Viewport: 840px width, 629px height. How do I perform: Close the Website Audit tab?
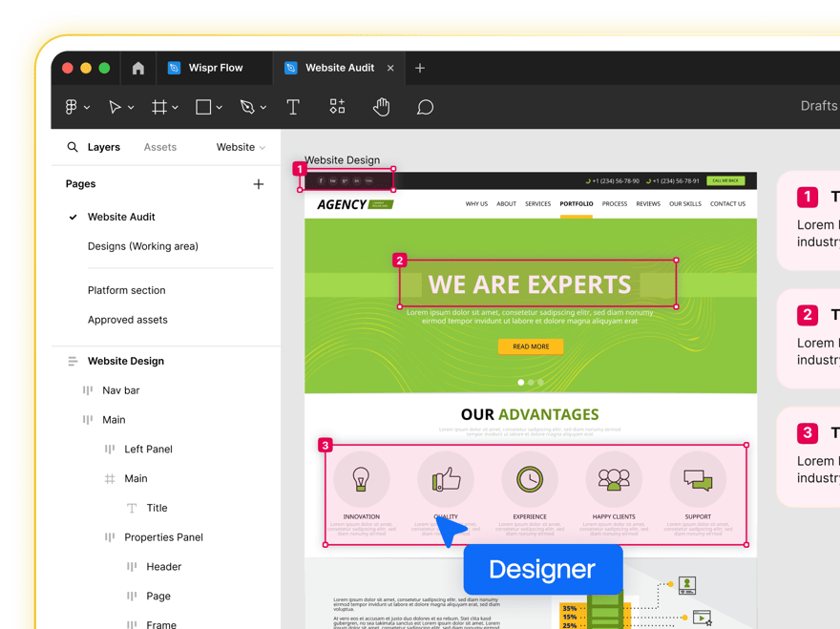[390, 68]
